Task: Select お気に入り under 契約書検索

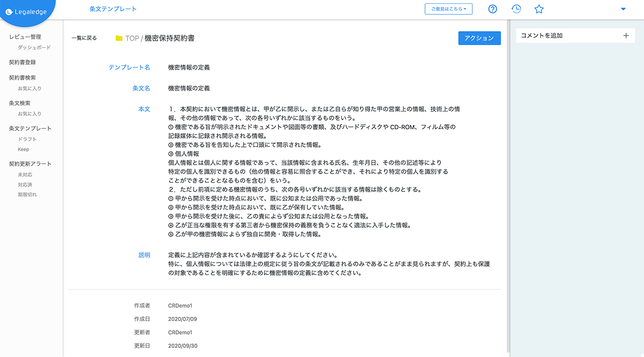Action: (x=30, y=88)
